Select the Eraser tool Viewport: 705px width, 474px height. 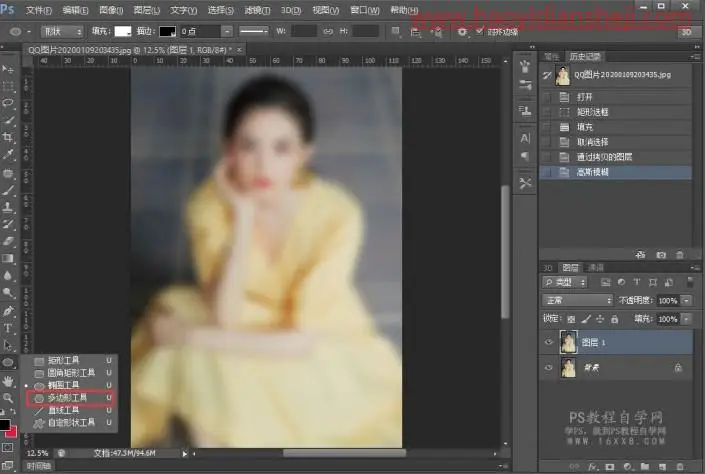8,241
